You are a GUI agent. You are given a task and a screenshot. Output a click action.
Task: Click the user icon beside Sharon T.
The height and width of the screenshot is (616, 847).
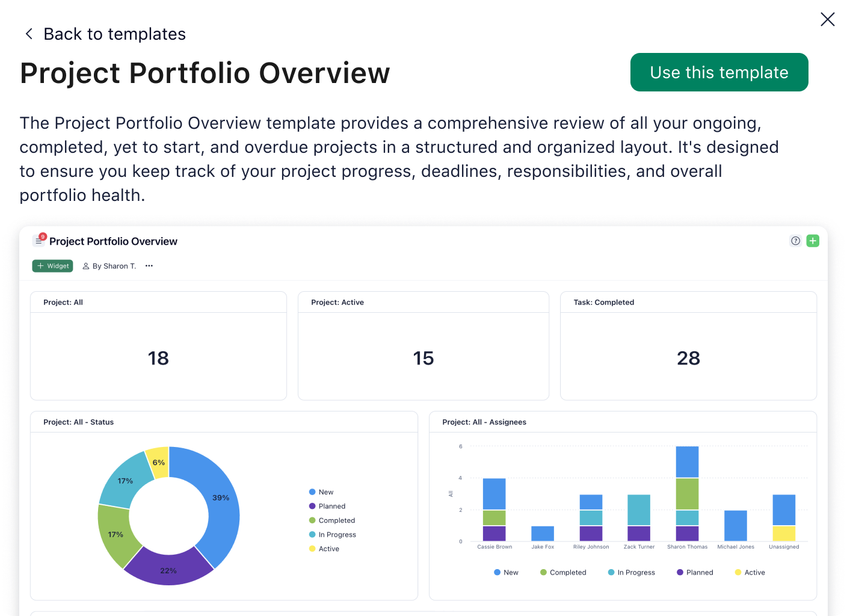tap(87, 266)
